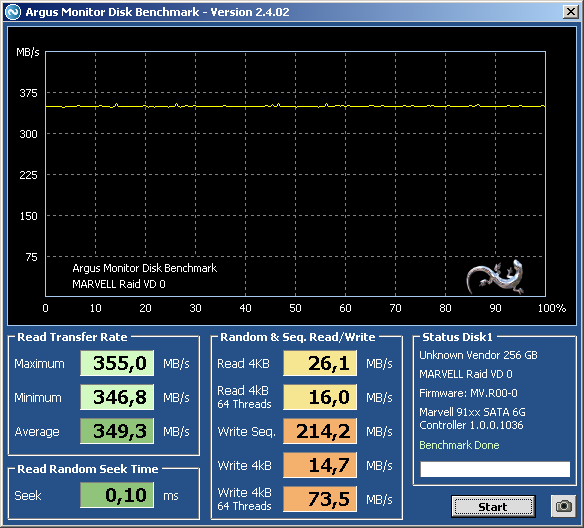Click the Read 4kB 64 Threads value 16,0
Image resolution: width=584 pixels, height=528 pixels.
tap(320, 397)
